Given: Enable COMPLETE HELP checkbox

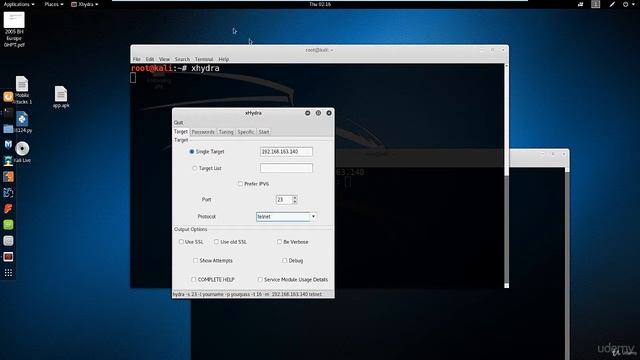Looking at the screenshot, I should pos(193,280).
